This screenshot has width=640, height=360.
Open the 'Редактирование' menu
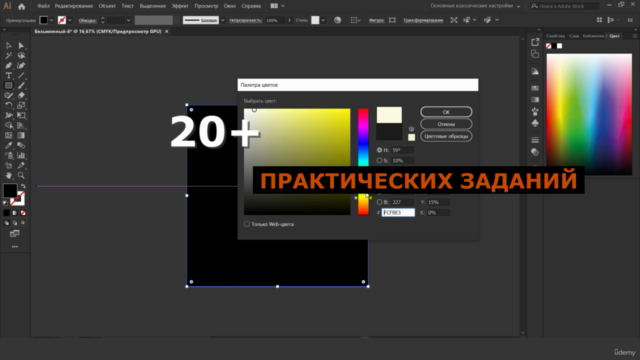pos(74,6)
